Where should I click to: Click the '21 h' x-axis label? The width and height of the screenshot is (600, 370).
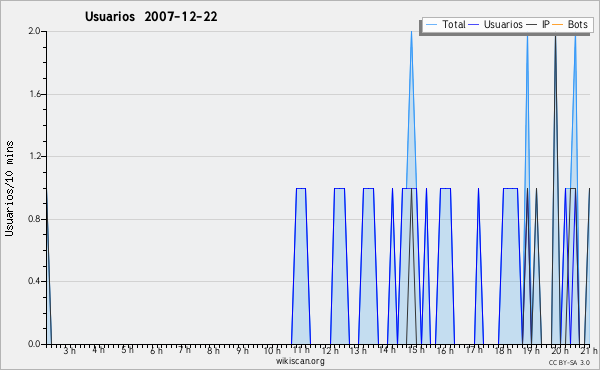pos(589,350)
